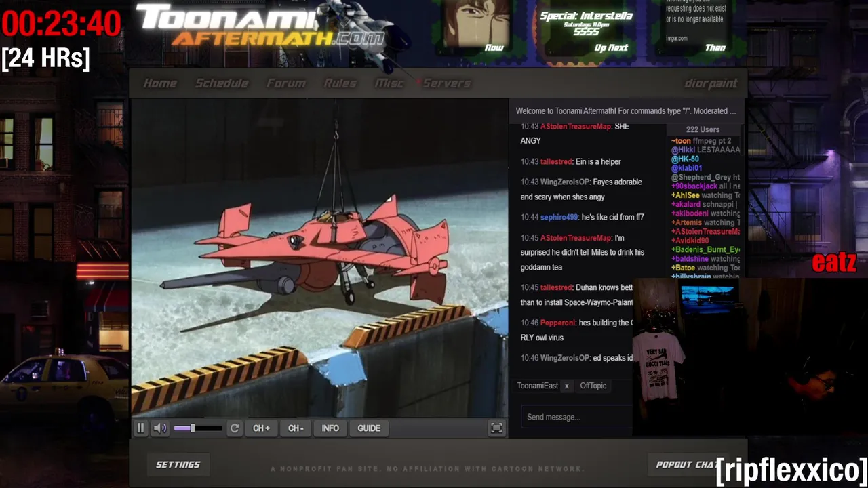Open the channel GUIDE
Image resolution: width=868 pixels, height=488 pixels.
click(369, 428)
